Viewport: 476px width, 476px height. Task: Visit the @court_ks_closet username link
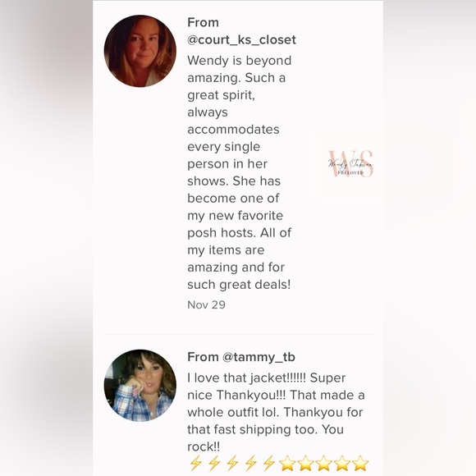point(241,40)
